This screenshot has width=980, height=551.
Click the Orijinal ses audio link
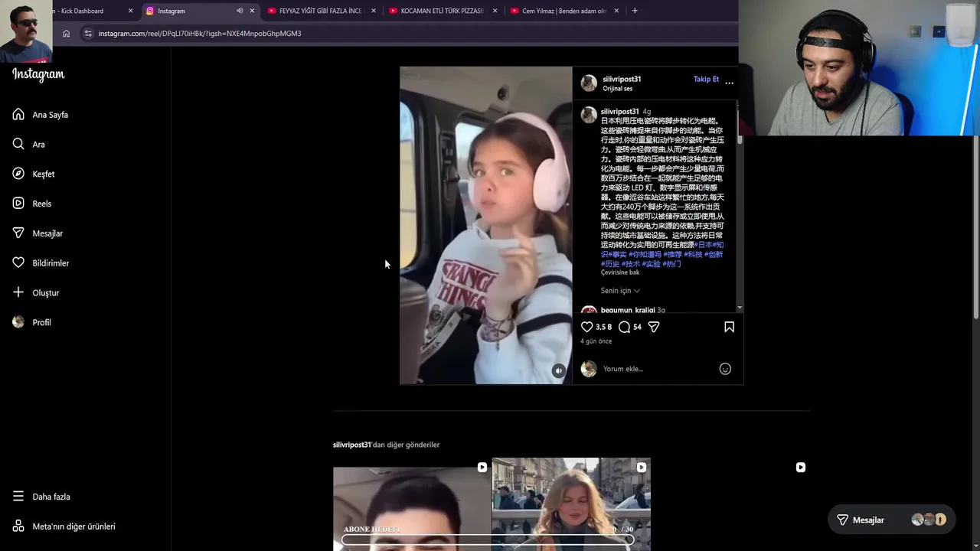point(617,89)
